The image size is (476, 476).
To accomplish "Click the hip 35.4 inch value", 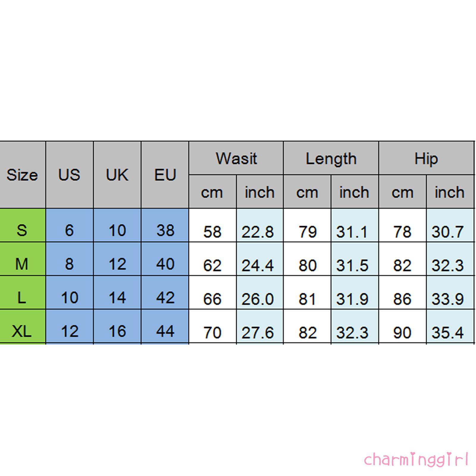I will click(x=447, y=333).
